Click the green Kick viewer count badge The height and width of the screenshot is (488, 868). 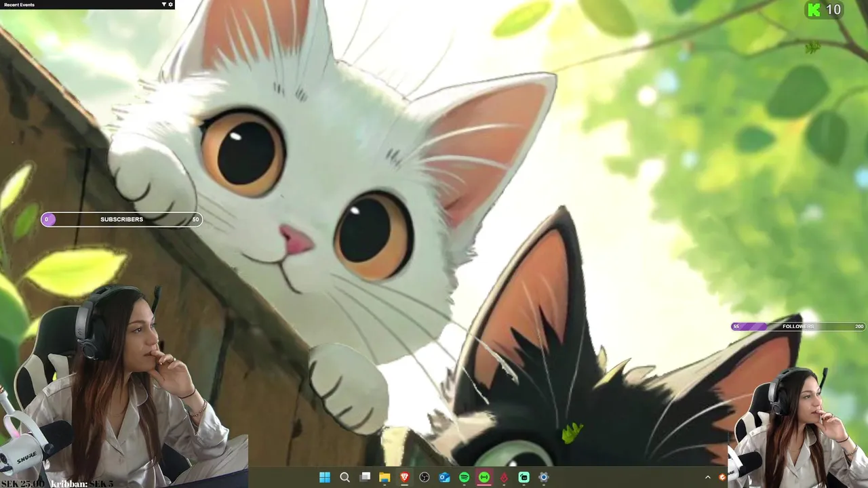point(824,9)
